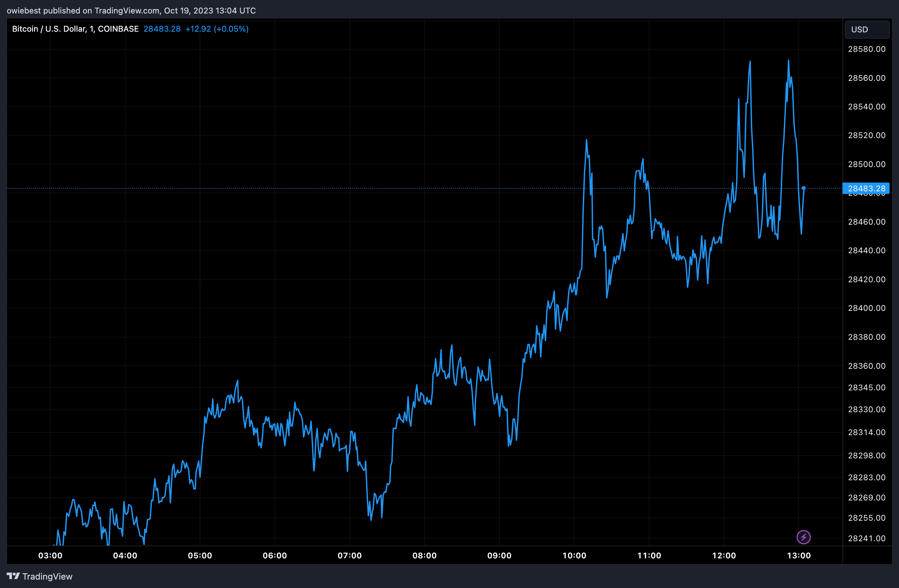Click the TradingView logo at bottom left
Screen dimensions: 899x588
tap(40, 576)
